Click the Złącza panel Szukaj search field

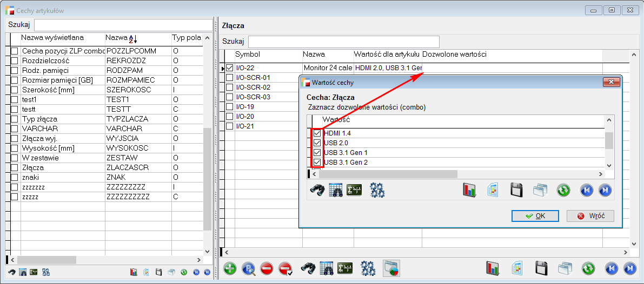344,42
